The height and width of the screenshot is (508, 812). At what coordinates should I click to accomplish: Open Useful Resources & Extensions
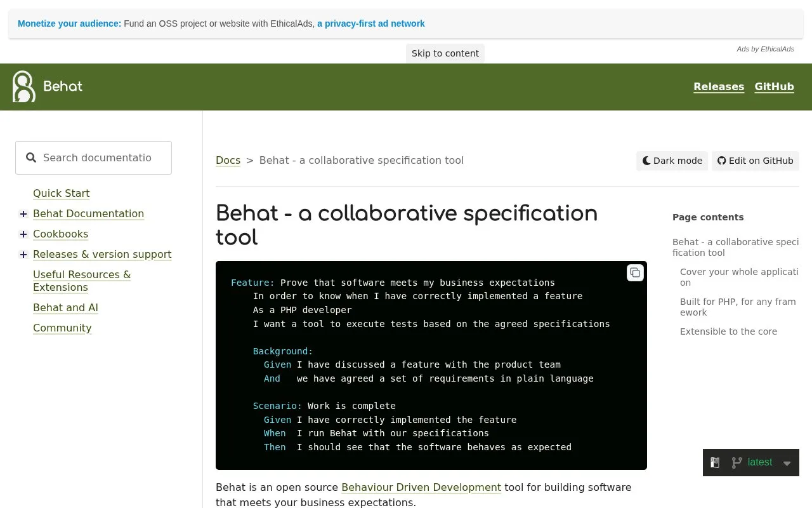[82, 281]
